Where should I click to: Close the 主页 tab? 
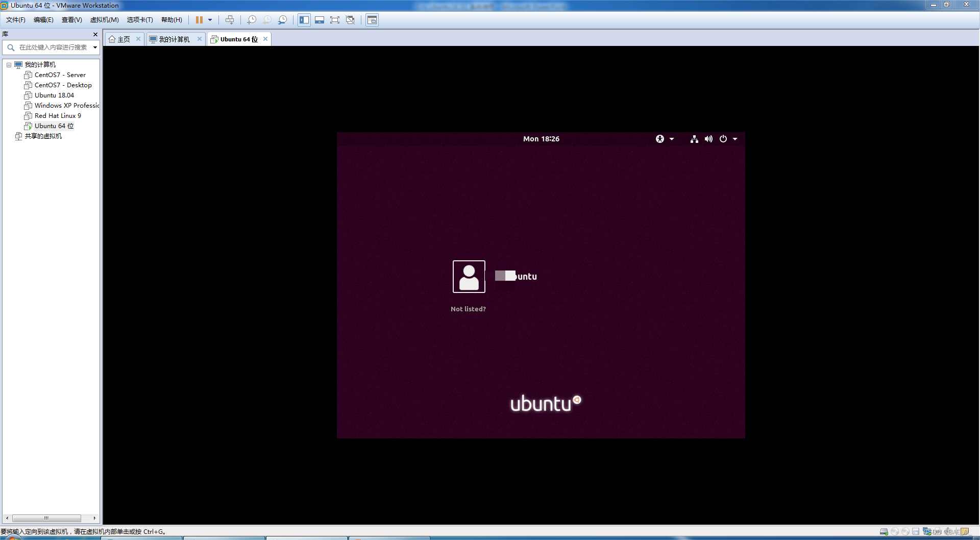coord(138,39)
